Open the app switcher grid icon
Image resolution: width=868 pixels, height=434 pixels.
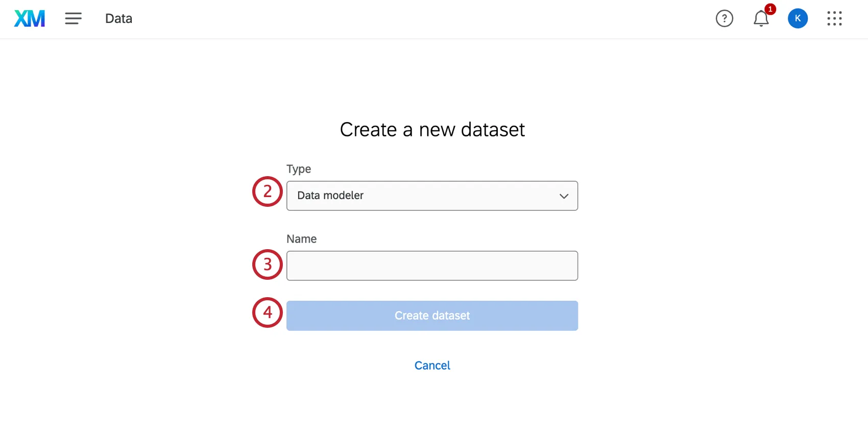(x=834, y=19)
